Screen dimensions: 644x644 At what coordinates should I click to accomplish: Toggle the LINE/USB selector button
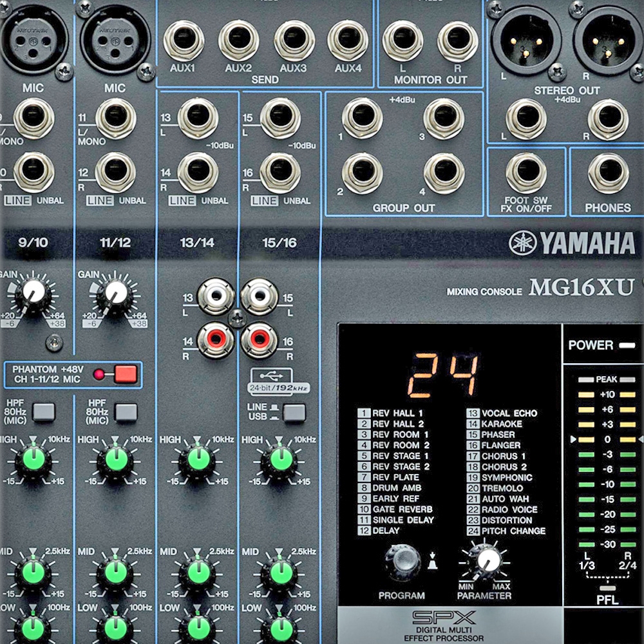(294, 412)
